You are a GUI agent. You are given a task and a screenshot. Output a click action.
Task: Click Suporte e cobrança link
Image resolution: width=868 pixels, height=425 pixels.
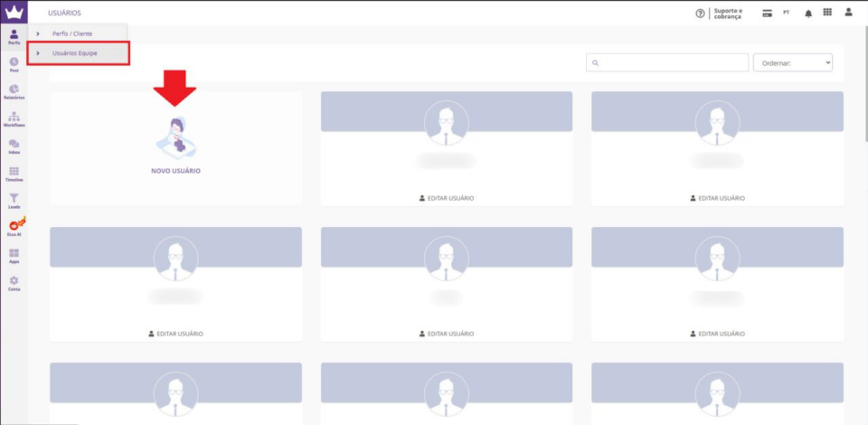pos(729,14)
